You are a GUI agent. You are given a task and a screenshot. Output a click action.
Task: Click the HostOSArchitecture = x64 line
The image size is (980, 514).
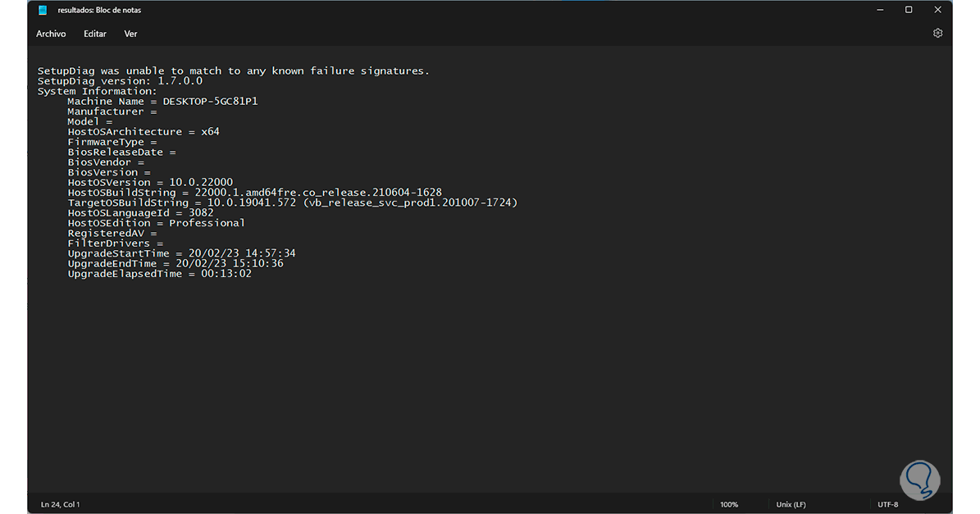pos(144,132)
